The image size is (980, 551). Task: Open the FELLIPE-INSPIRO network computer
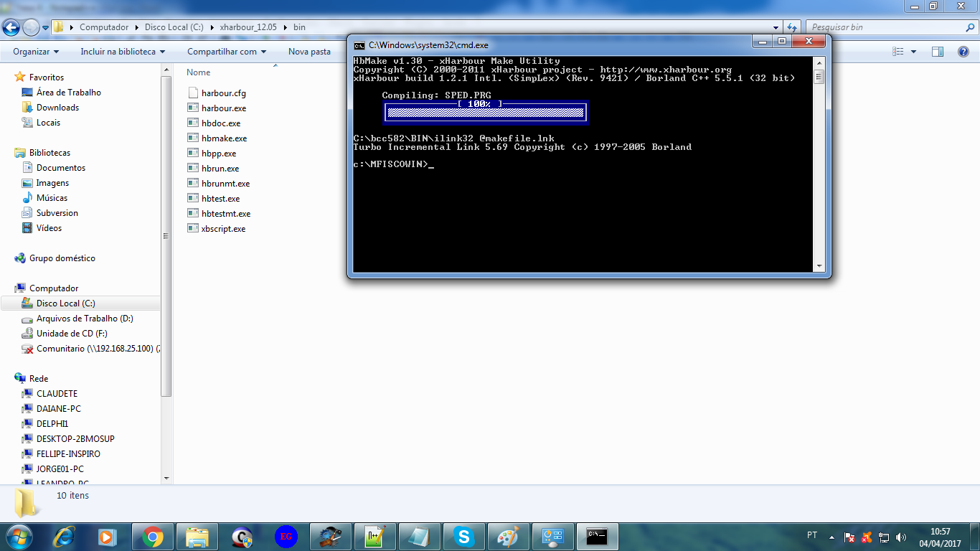[x=68, y=454]
